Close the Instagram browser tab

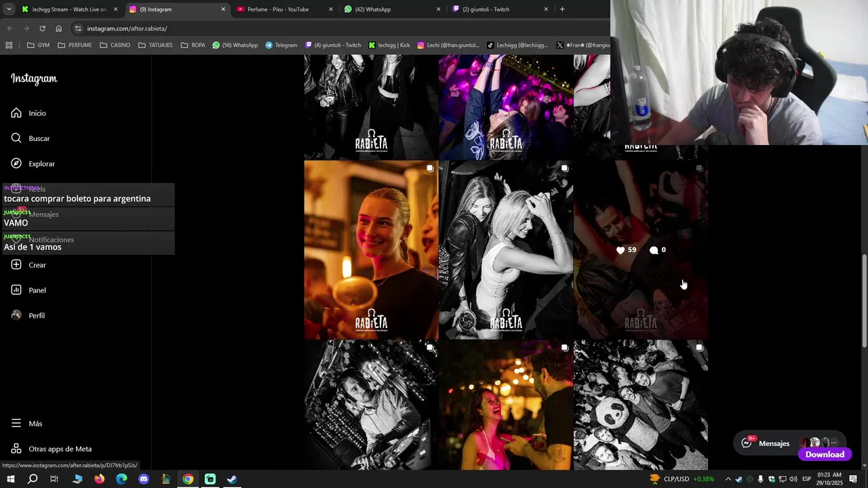223,9
